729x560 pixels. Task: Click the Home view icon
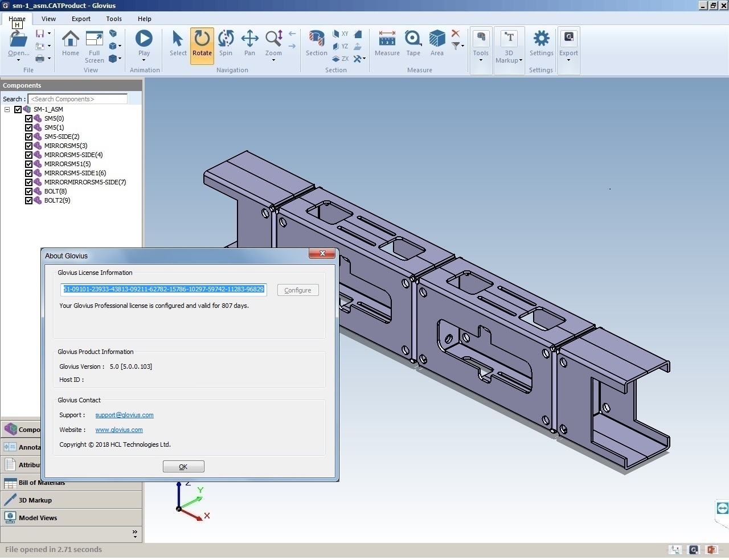(x=71, y=39)
